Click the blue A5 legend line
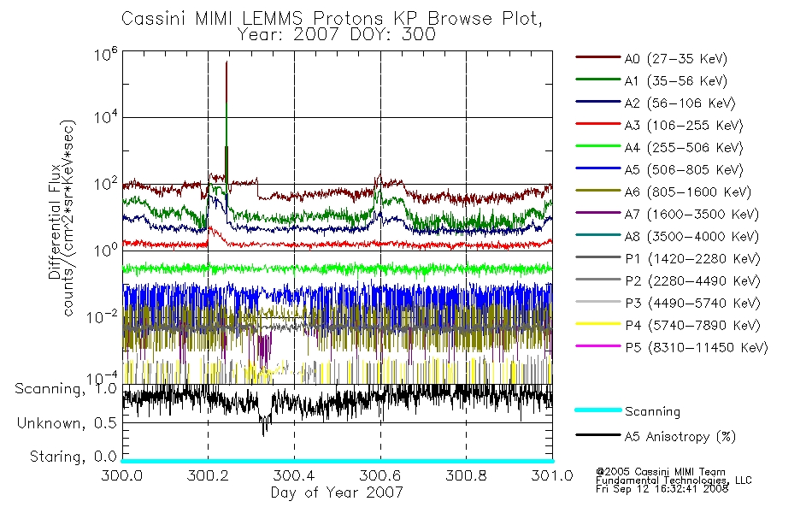Image resolution: width=812 pixels, height=513 pixels. [x=598, y=168]
